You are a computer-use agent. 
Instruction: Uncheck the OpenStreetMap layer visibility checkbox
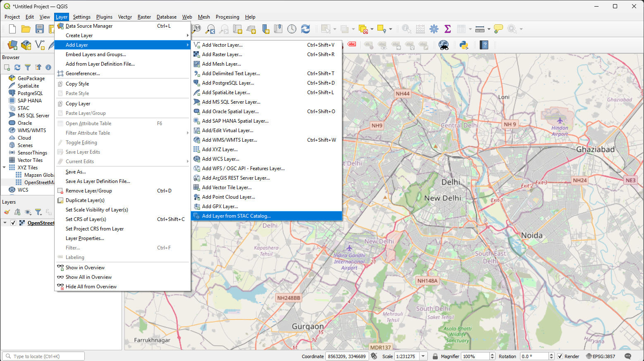click(13, 223)
